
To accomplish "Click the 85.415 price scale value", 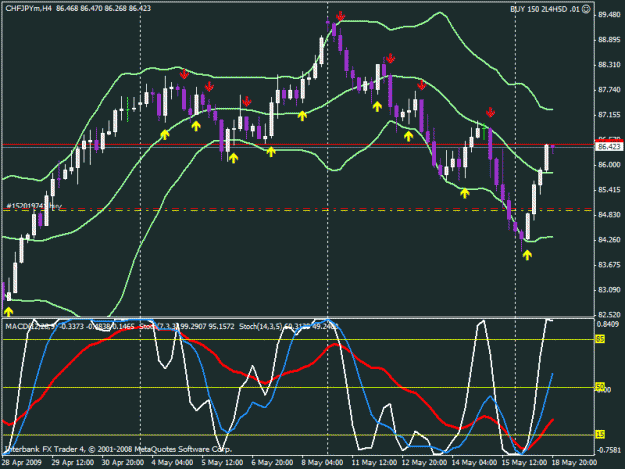I will tap(609, 190).
